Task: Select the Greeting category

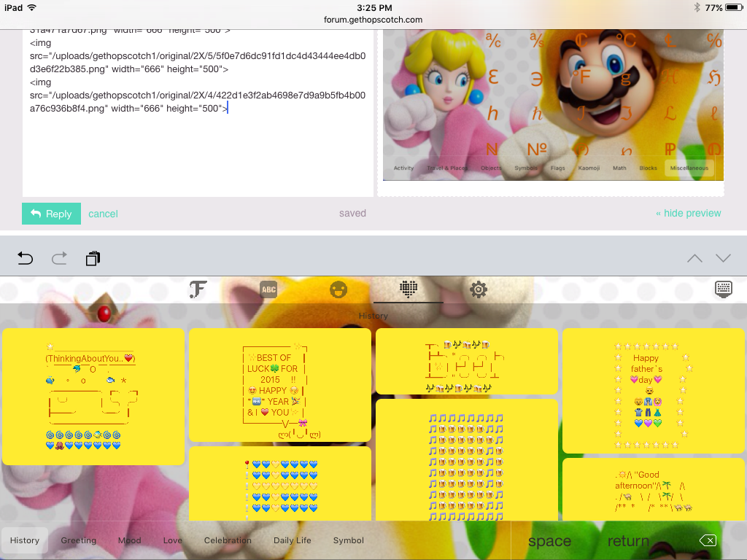Action: point(79,540)
